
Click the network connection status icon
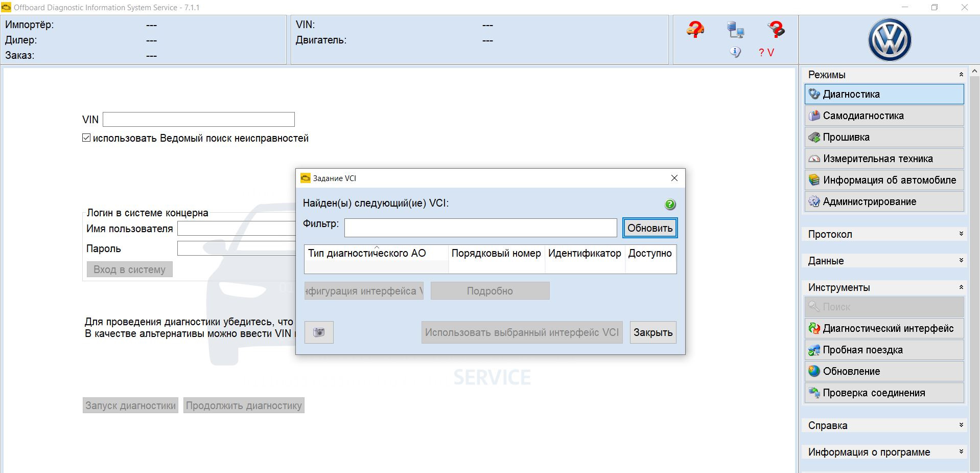(735, 31)
